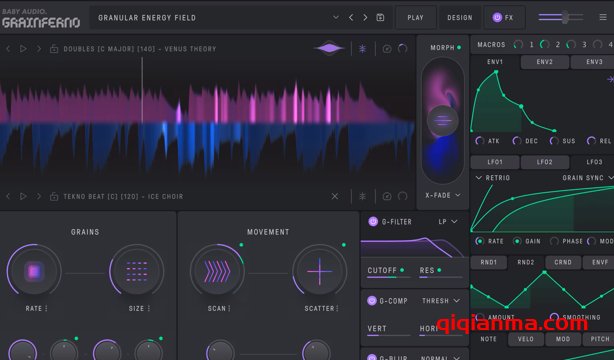Select the CRND tab
This screenshot has height=360, width=614.
(563, 262)
